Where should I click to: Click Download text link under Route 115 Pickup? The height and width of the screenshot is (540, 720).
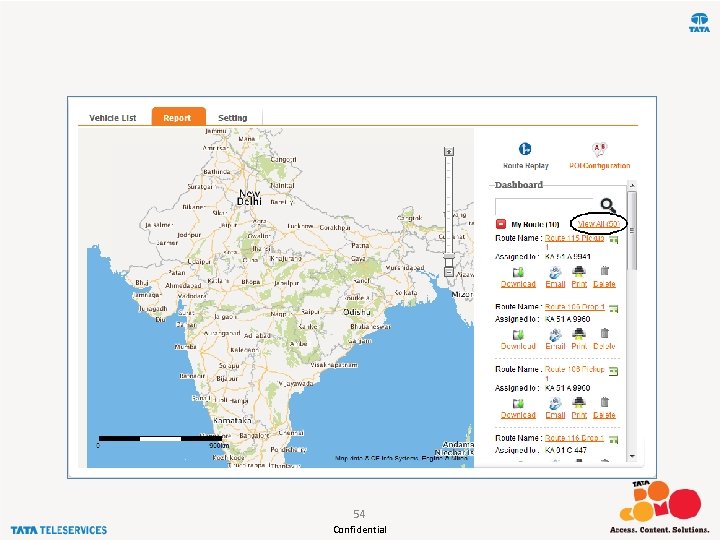point(518,284)
